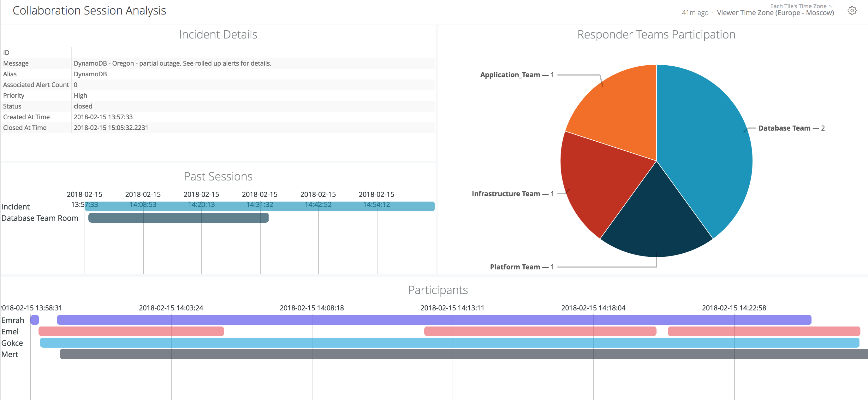Click the 14:08:53 axis label in Past Sessions
Image resolution: width=868 pixels, height=400 pixels.
tap(143, 205)
